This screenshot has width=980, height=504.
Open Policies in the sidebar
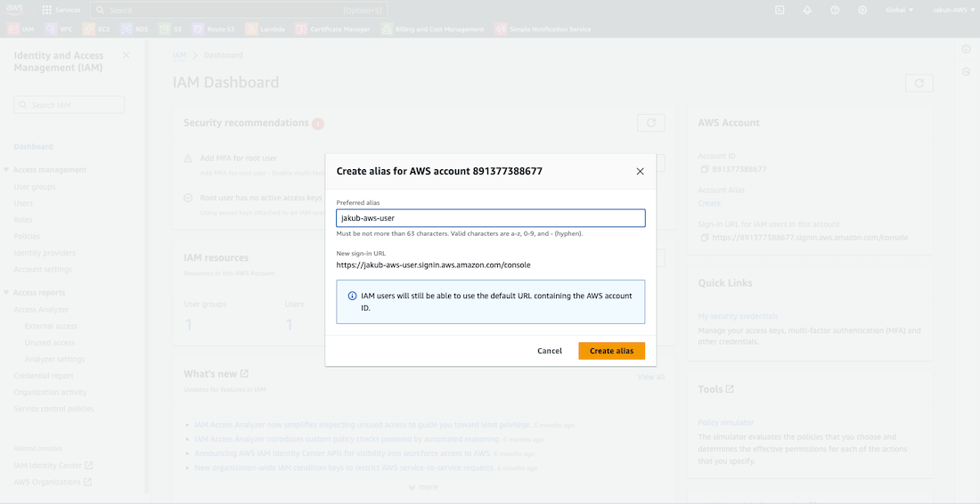[27, 236]
